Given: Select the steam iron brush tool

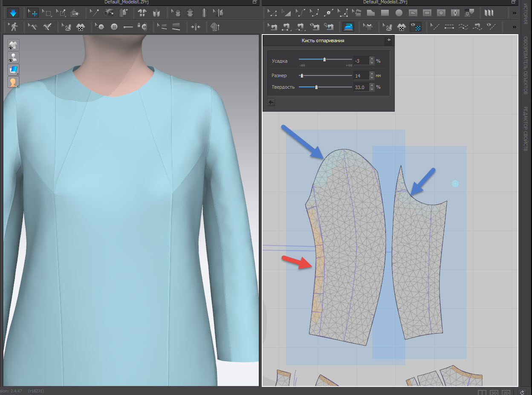Looking at the screenshot, I should click(x=348, y=27).
